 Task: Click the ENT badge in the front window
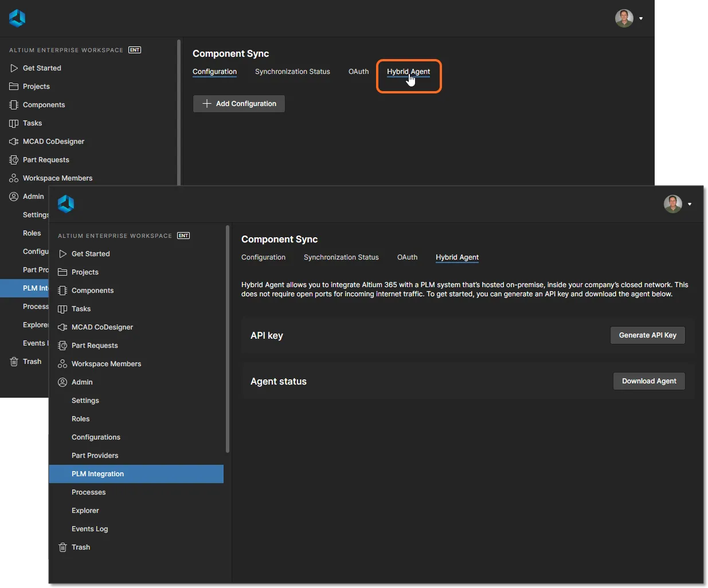183,236
